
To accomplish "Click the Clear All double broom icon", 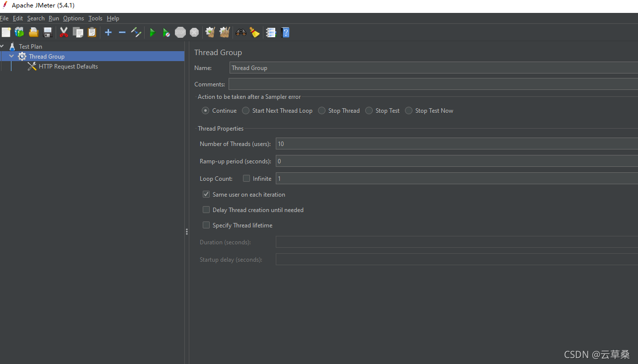I will point(225,32).
